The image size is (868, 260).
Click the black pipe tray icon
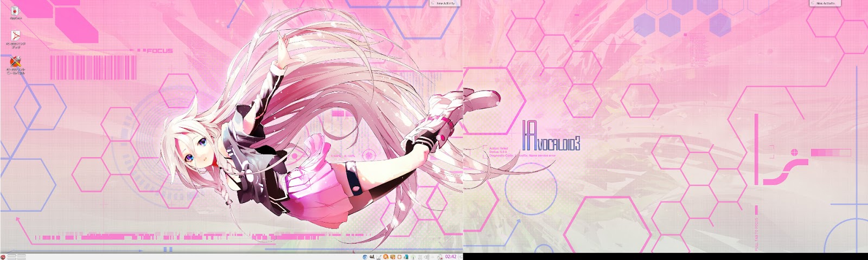pyautogui.click(x=372, y=257)
